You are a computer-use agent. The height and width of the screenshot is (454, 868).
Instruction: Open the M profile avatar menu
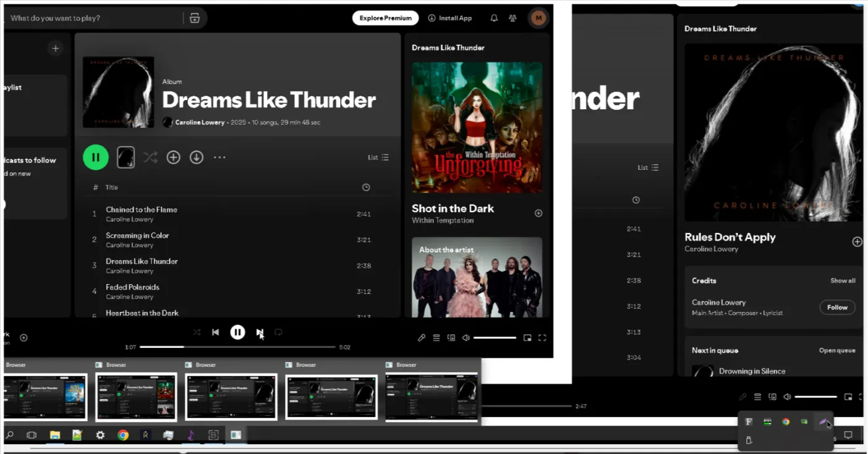538,18
